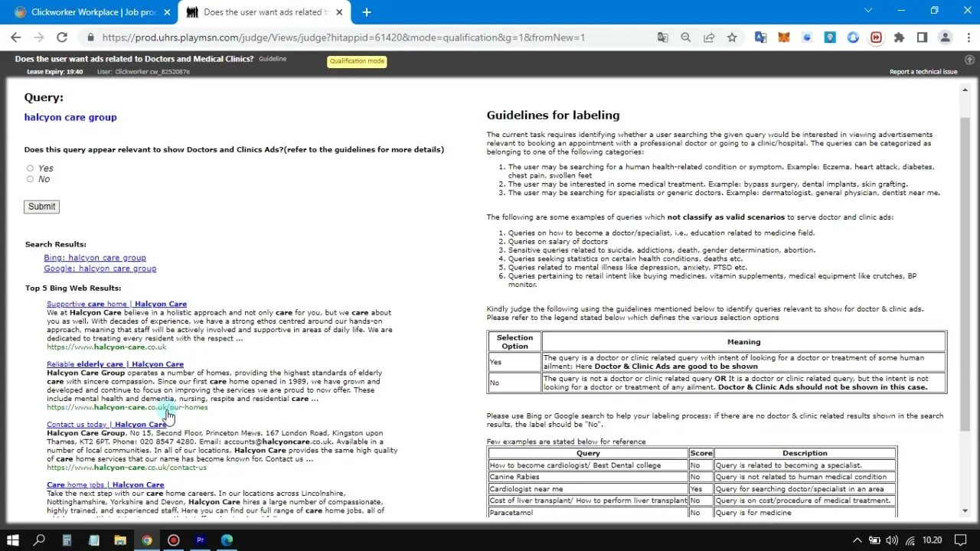The height and width of the screenshot is (551, 980).
Task: Click the Wi-Fi network tray icon
Action: click(x=910, y=540)
